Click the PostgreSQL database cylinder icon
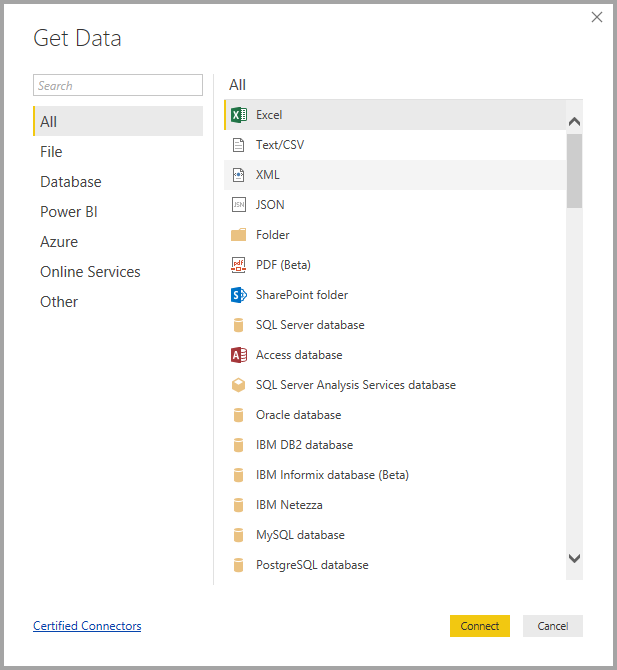617x670 pixels. tap(238, 565)
